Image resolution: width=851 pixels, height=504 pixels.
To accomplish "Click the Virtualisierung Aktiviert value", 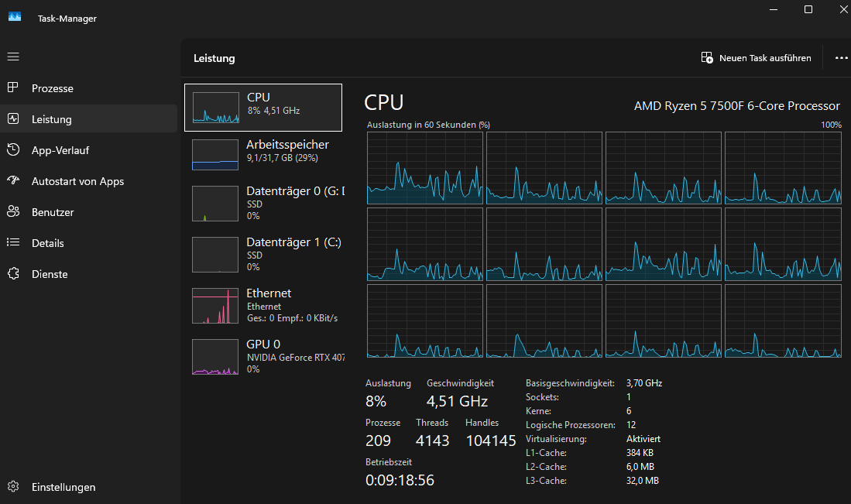I will click(643, 439).
